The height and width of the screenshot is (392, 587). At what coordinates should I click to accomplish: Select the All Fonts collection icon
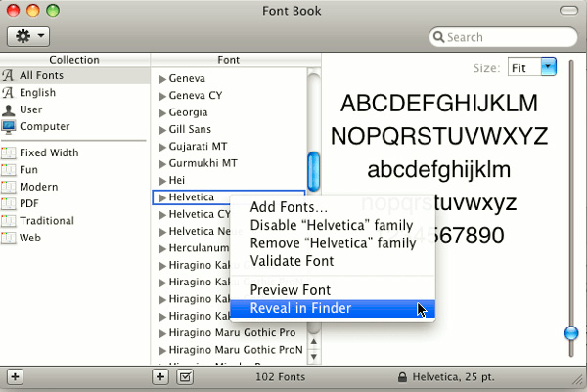[9, 76]
